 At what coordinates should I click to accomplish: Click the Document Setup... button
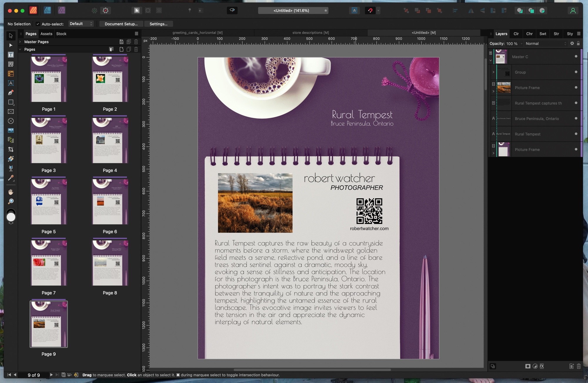(x=121, y=24)
